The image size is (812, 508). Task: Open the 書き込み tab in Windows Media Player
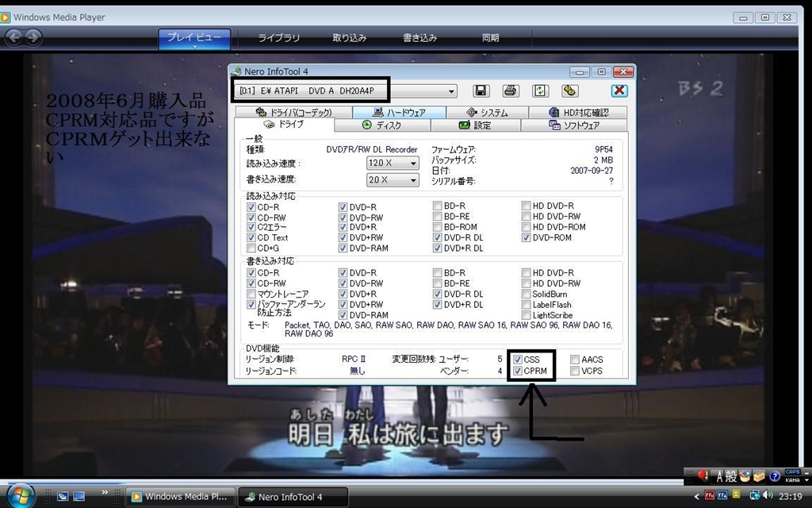pyautogui.click(x=420, y=38)
